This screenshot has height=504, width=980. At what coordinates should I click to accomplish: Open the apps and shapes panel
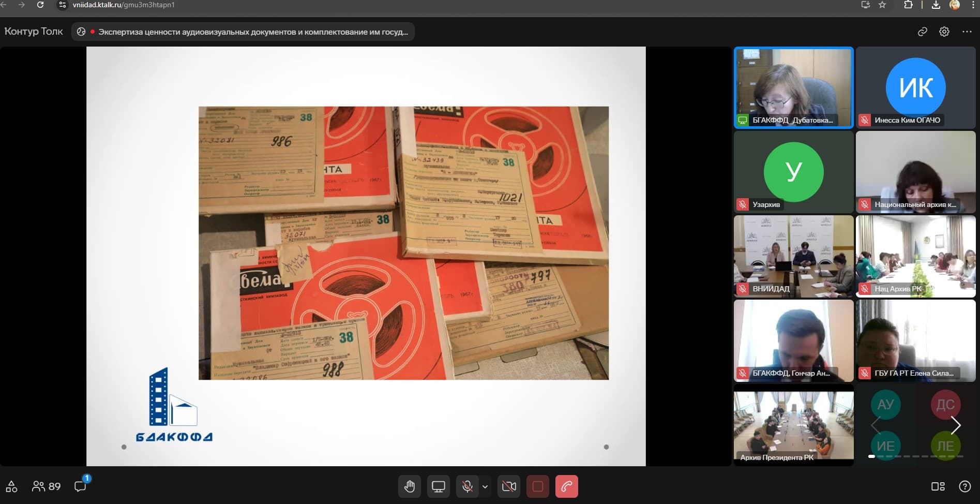[x=11, y=486]
